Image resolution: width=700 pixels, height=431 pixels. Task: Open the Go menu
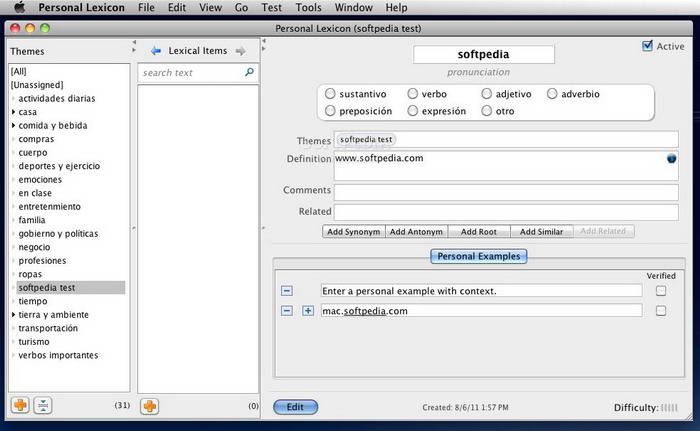click(241, 8)
